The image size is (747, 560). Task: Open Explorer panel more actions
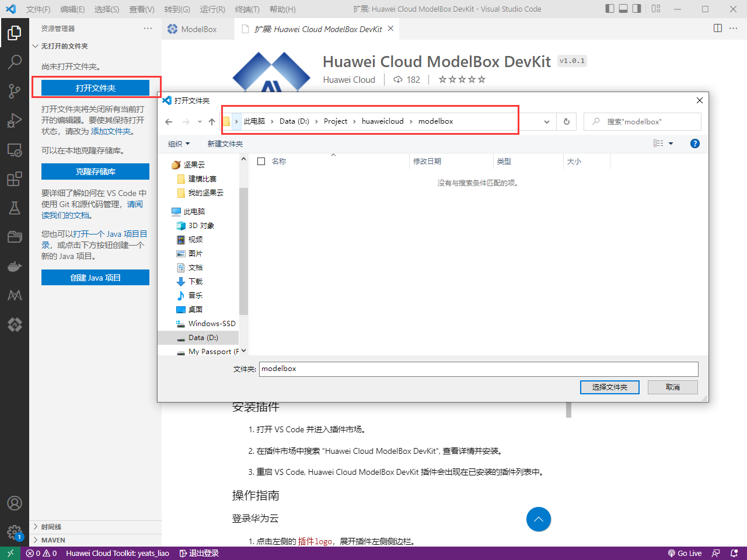tap(148, 29)
